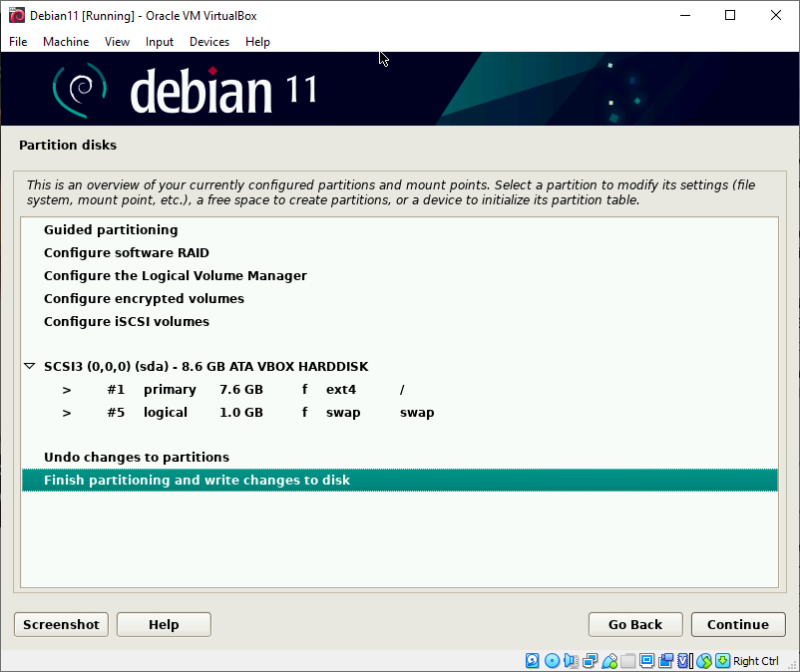Image resolution: width=800 pixels, height=672 pixels.
Task: Click the network adapters status icon
Action: (591, 661)
